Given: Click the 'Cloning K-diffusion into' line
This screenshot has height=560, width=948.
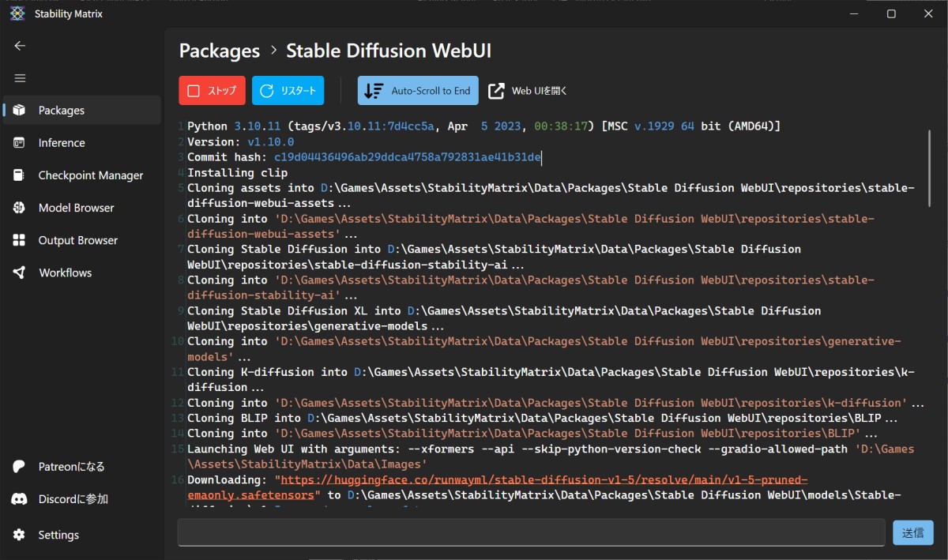Looking at the screenshot, I should click(x=551, y=380).
